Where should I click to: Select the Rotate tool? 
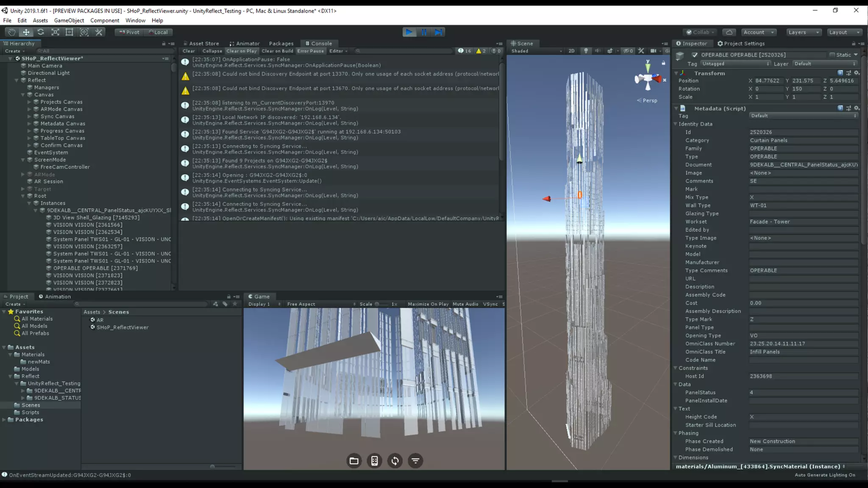pos(41,32)
